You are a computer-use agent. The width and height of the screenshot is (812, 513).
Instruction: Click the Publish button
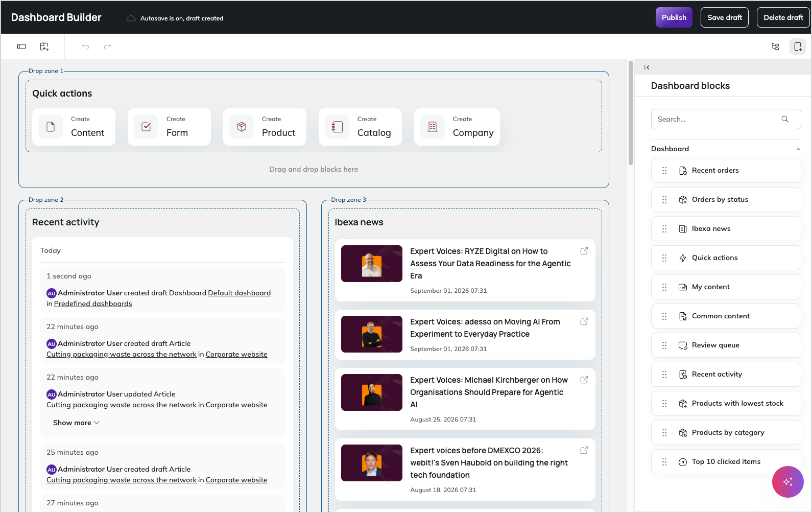[x=674, y=17]
